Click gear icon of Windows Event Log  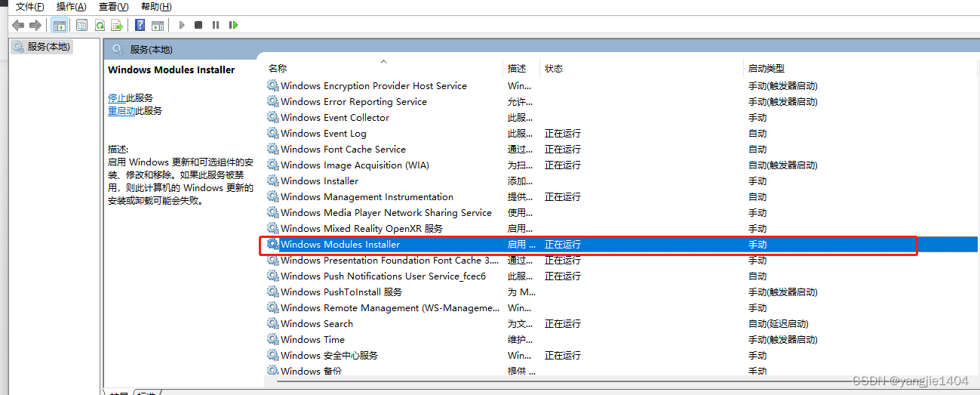272,133
